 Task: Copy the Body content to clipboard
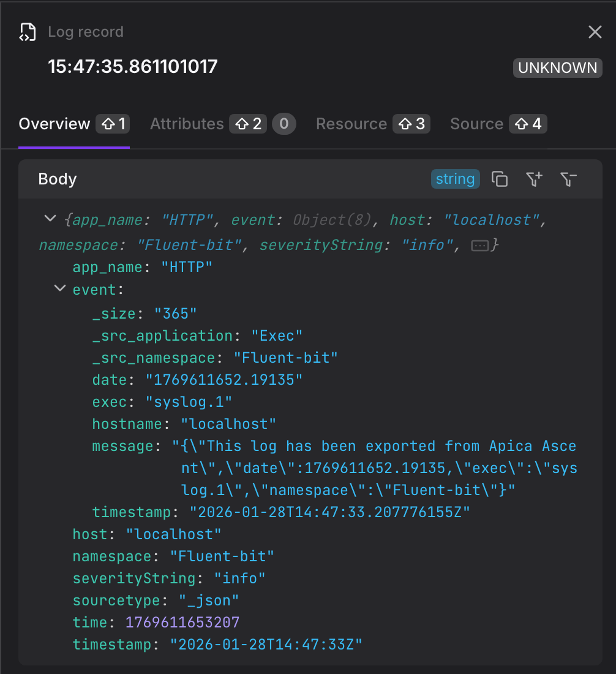click(500, 179)
